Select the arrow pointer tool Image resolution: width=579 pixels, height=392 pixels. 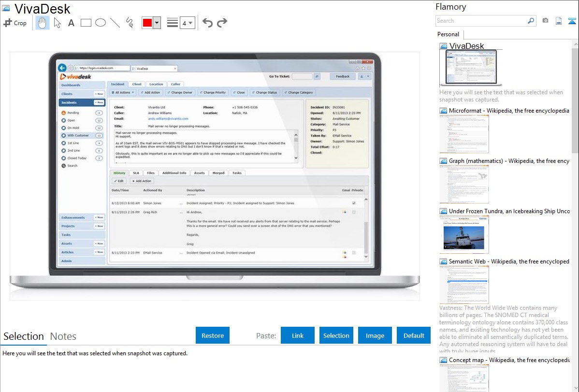click(57, 23)
